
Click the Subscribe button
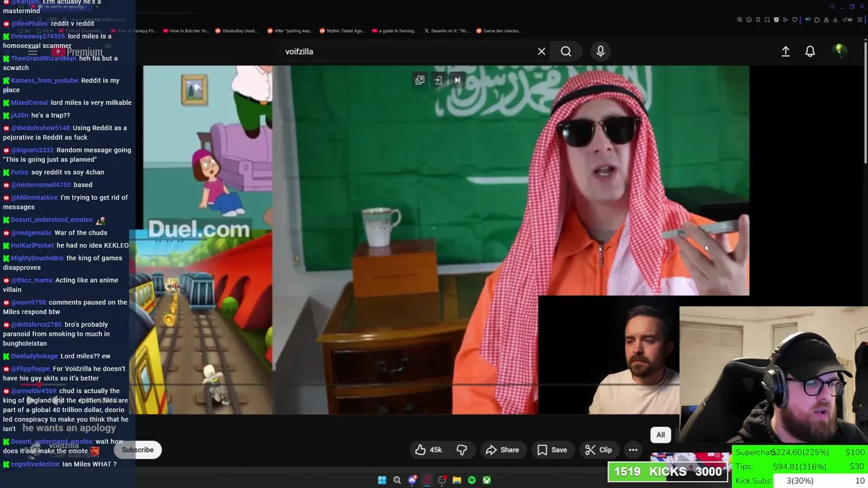point(138,450)
